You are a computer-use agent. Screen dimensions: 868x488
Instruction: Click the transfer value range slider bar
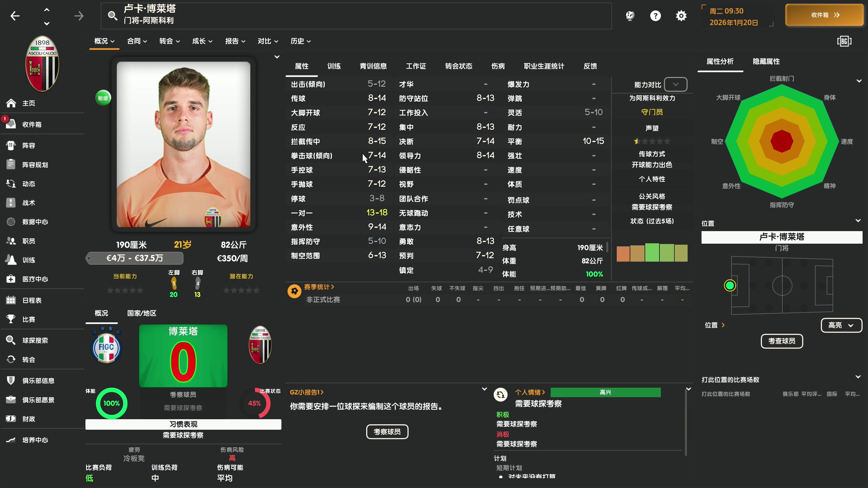[x=135, y=258]
